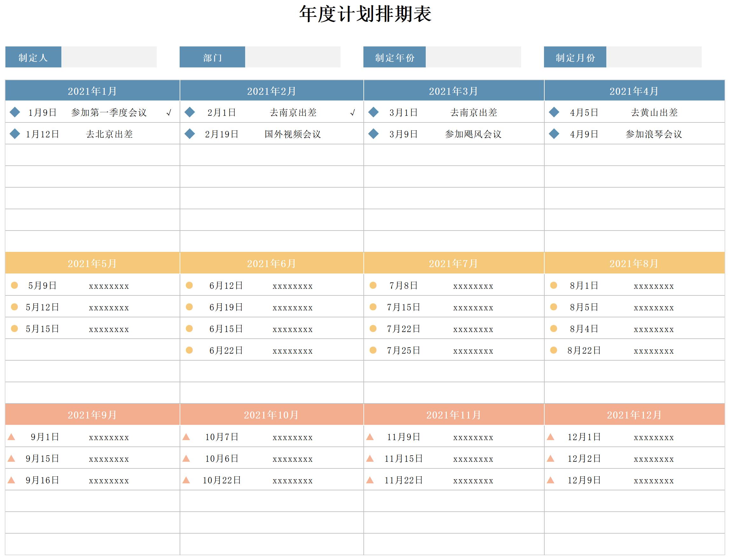Select the 2021年6月 month header
Viewport: 730px width, 560px height.
[272, 263]
